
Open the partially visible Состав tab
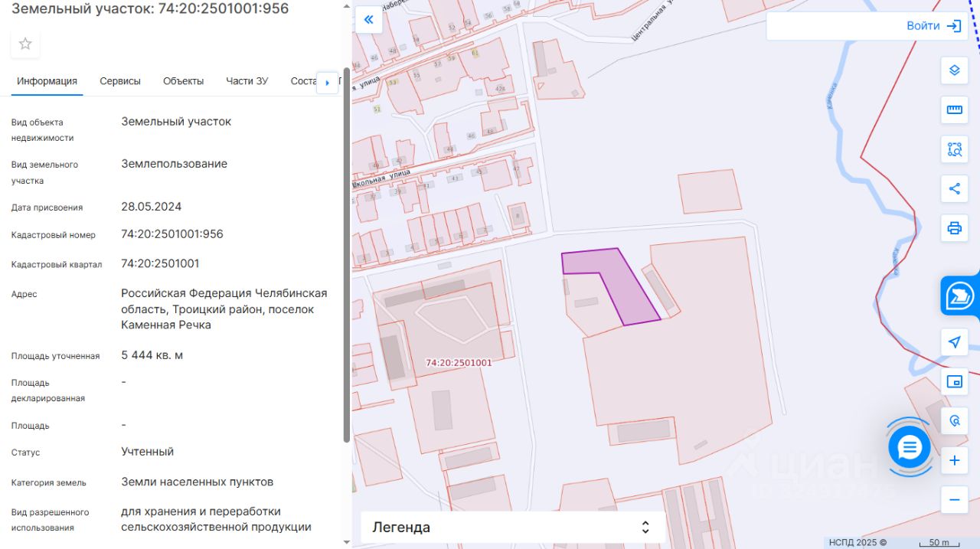pyautogui.click(x=303, y=81)
